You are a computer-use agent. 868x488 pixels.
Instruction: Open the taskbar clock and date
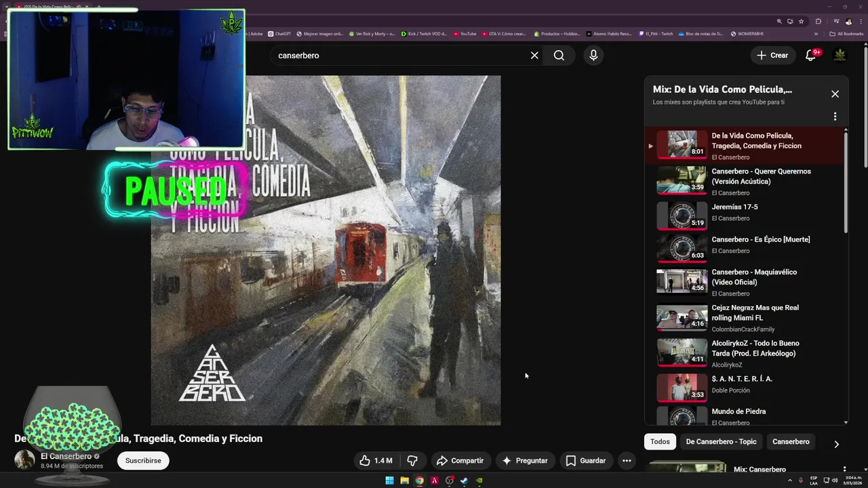tap(852, 481)
